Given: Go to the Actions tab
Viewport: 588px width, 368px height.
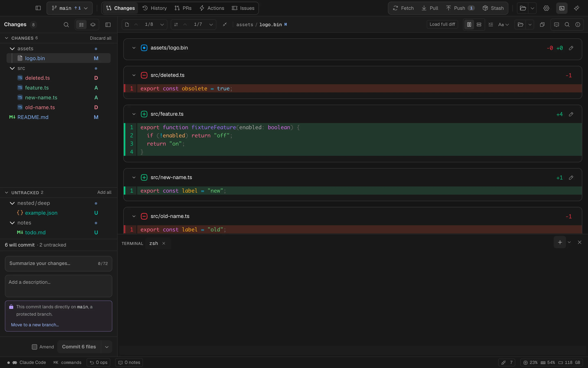Looking at the screenshot, I should [x=212, y=8].
